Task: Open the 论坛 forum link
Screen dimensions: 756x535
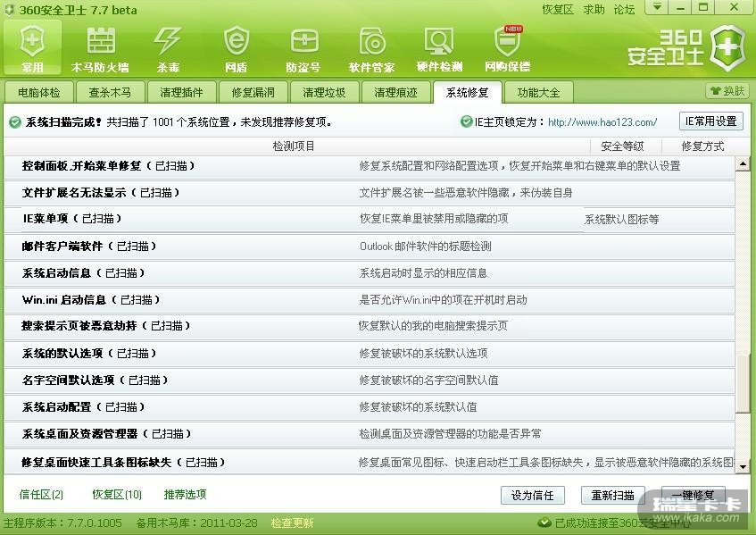Action: point(624,9)
